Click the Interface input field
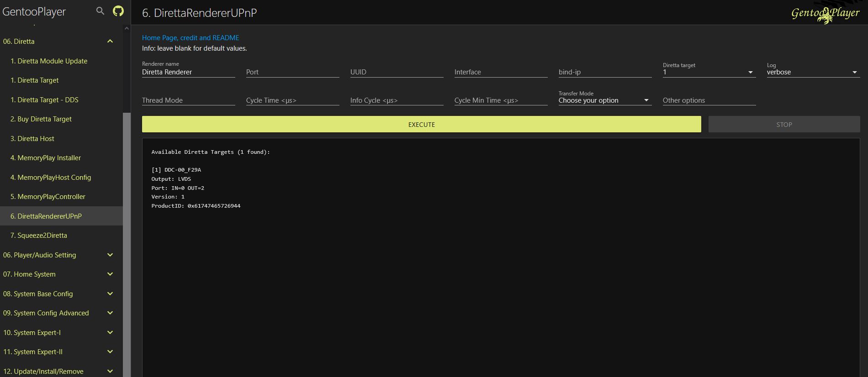This screenshot has height=377, width=868. (x=501, y=72)
